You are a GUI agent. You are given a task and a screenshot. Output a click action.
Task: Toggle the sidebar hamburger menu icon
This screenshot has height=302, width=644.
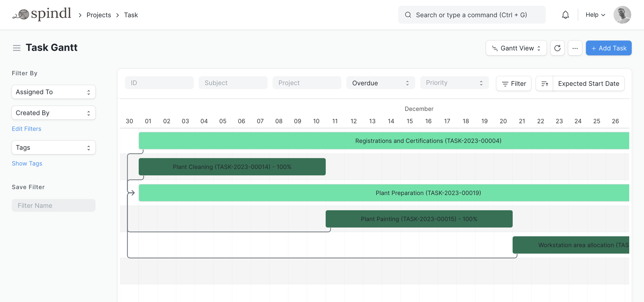[x=17, y=48]
